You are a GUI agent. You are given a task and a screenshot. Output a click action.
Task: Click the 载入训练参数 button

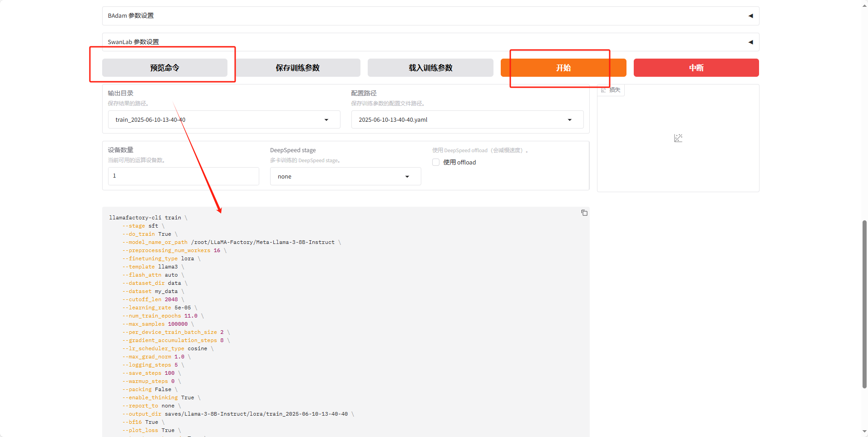pos(430,68)
